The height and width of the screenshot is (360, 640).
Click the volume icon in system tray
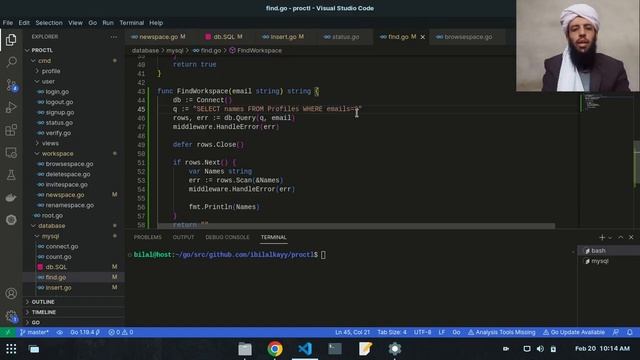pyautogui.click(x=540, y=349)
